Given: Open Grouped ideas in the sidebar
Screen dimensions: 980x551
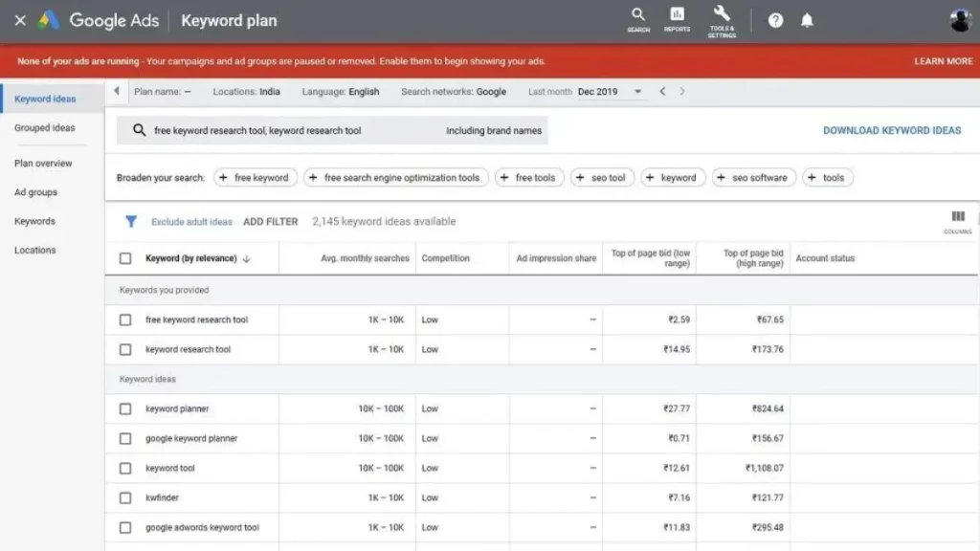Looking at the screenshot, I should (x=44, y=127).
